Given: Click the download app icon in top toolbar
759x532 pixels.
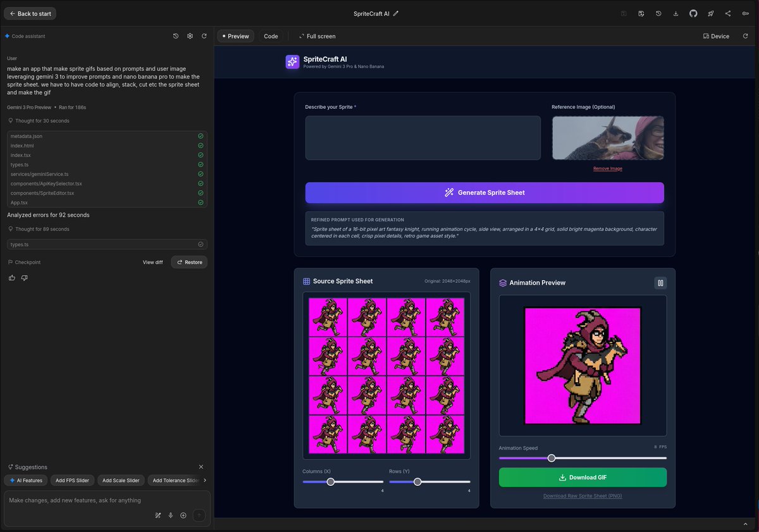Looking at the screenshot, I should pyautogui.click(x=676, y=13).
